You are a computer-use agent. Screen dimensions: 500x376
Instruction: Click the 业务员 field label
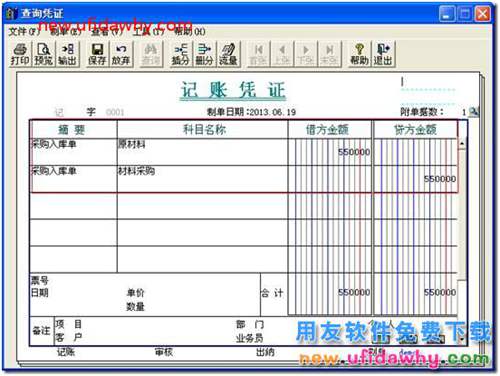click(x=250, y=339)
